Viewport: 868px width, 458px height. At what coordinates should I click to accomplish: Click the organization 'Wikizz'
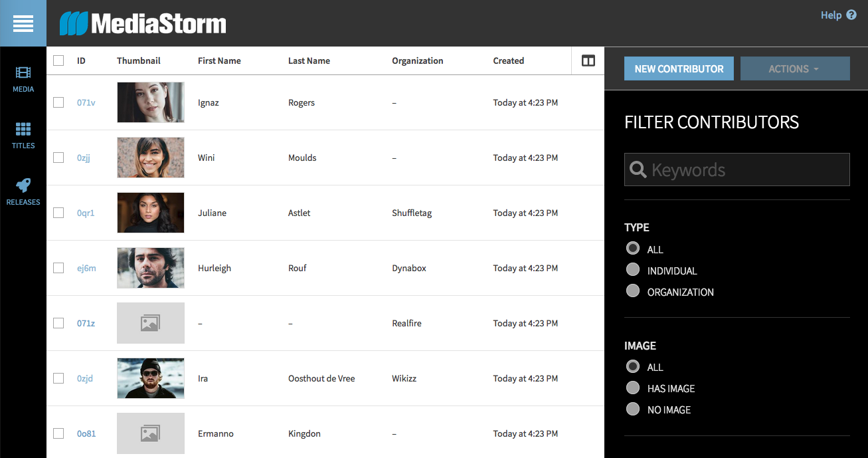click(x=404, y=378)
